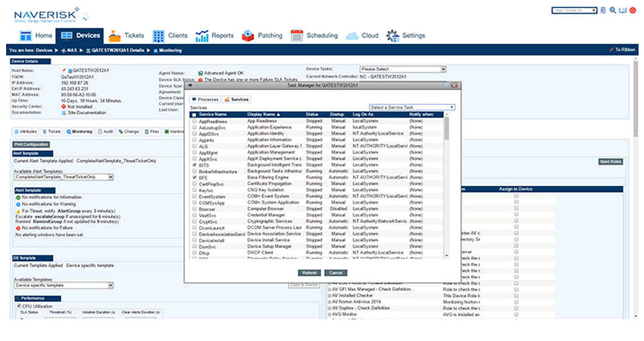Click the Devices breadcrumb link
This screenshot has height=341, width=644.
coord(44,50)
